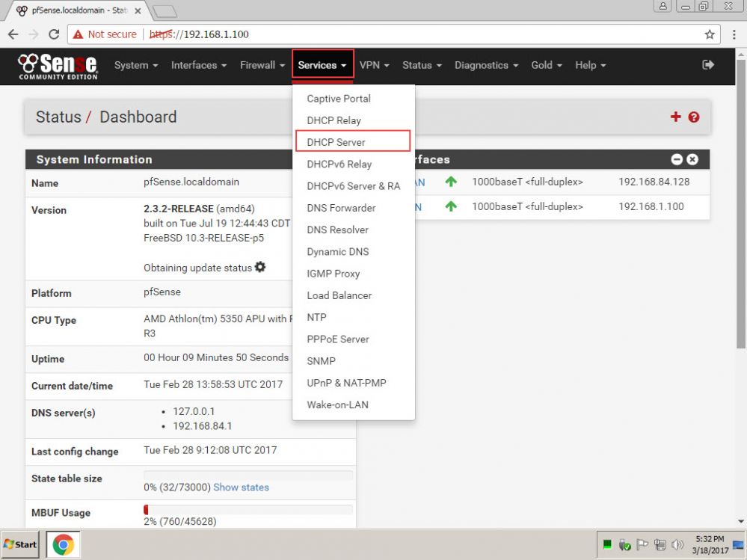The width and height of the screenshot is (747, 560).
Task: Click the flag icon in system tray
Action: click(x=642, y=544)
